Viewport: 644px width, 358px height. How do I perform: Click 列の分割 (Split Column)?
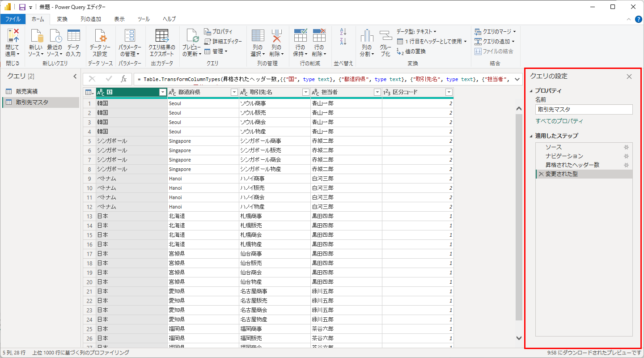pos(367,43)
